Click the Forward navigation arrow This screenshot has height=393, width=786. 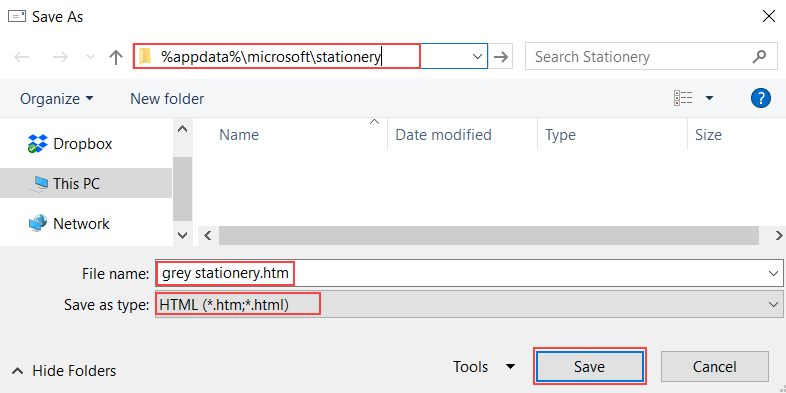pyautogui.click(x=61, y=57)
